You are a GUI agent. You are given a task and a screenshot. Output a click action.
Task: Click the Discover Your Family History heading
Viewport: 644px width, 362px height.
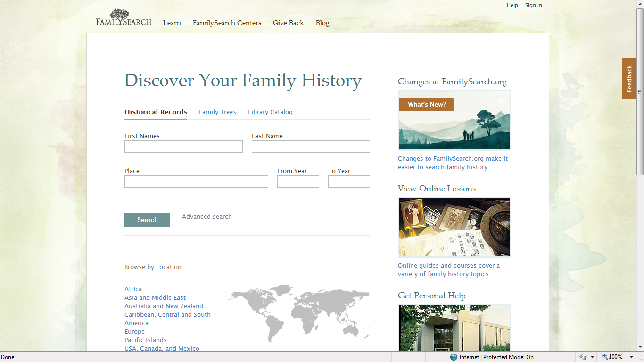point(243,81)
